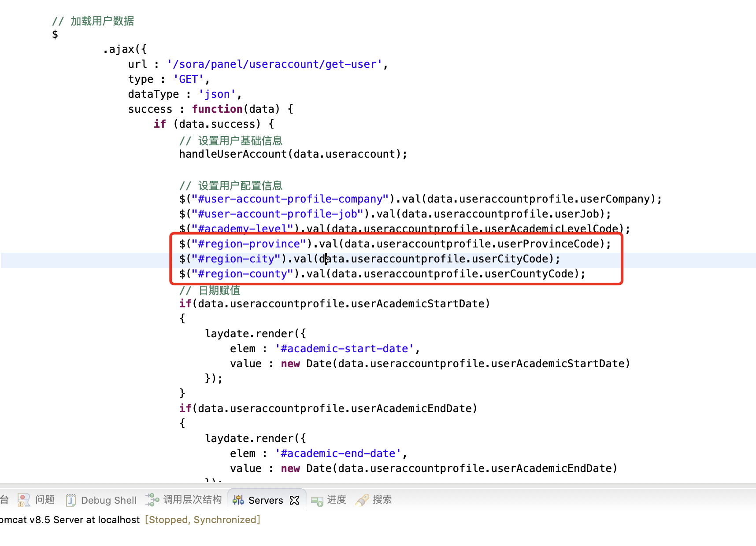
Task: Click the Debug Shell notepad icon
Action: [70, 500]
